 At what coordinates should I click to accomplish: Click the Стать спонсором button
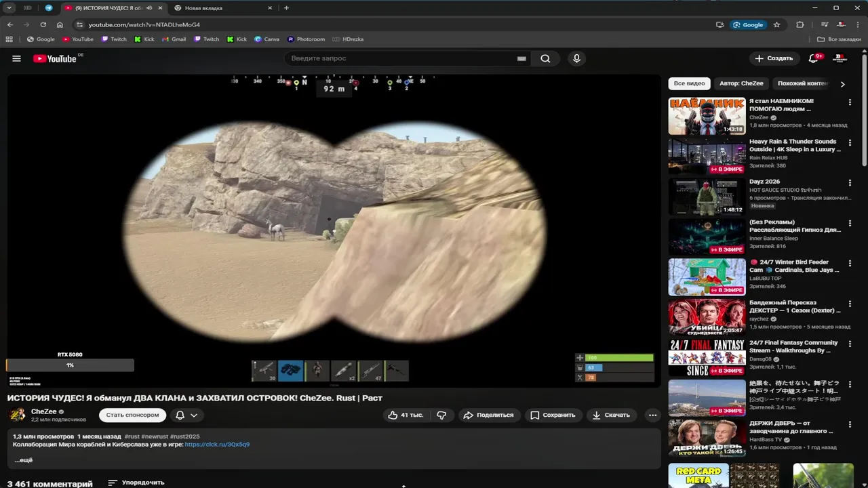point(132,415)
